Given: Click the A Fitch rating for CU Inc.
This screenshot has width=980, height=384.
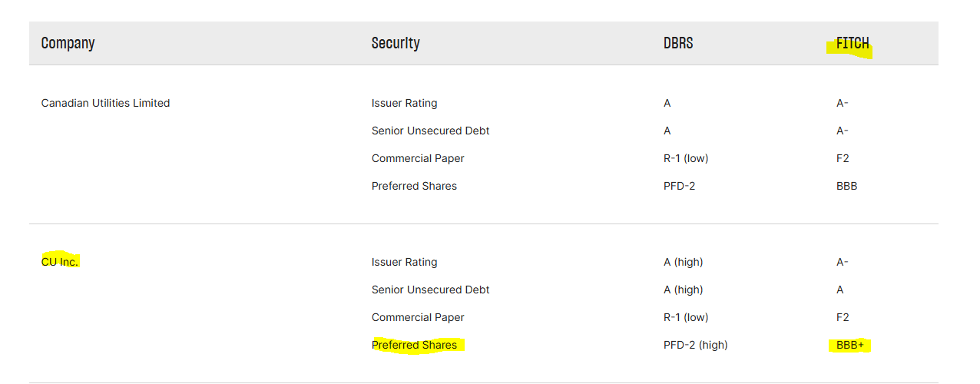Looking at the screenshot, I should [840, 290].
